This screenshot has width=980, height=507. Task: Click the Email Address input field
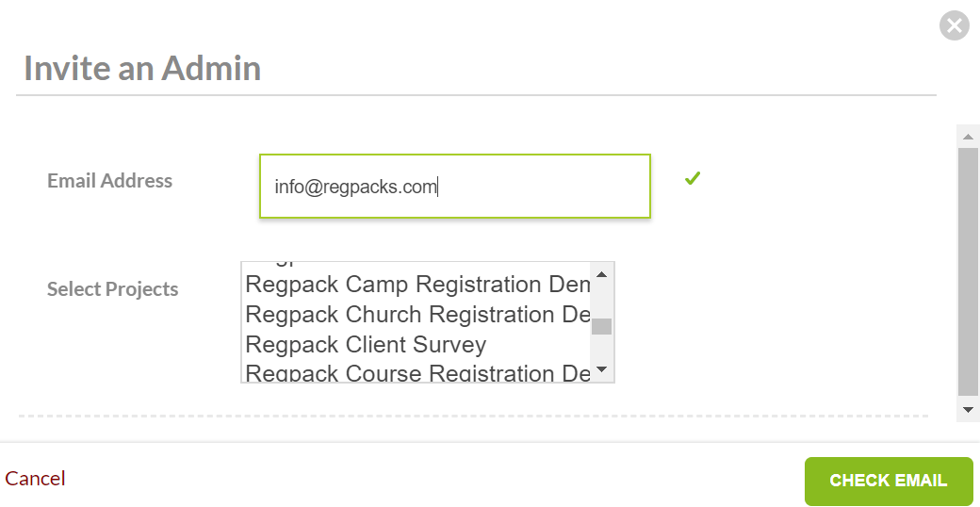point(454,187)
